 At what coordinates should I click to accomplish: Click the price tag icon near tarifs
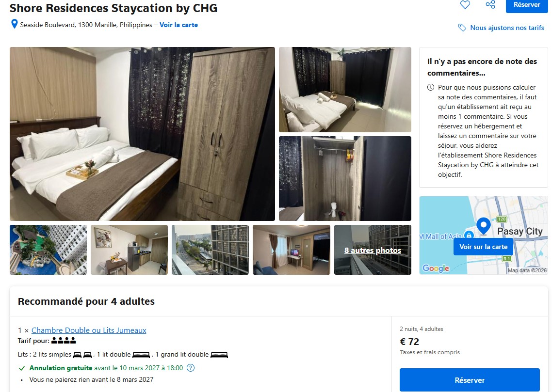pos(462,28)
